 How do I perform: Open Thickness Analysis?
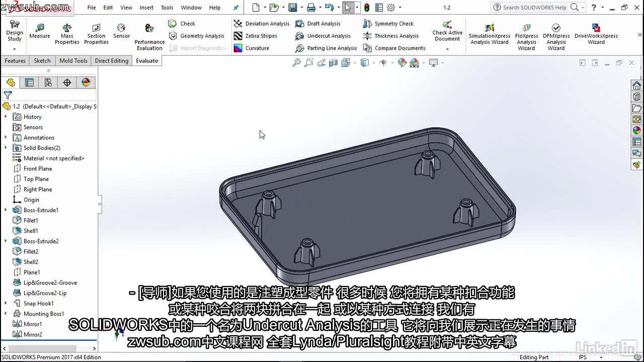[x=390, y=36]
